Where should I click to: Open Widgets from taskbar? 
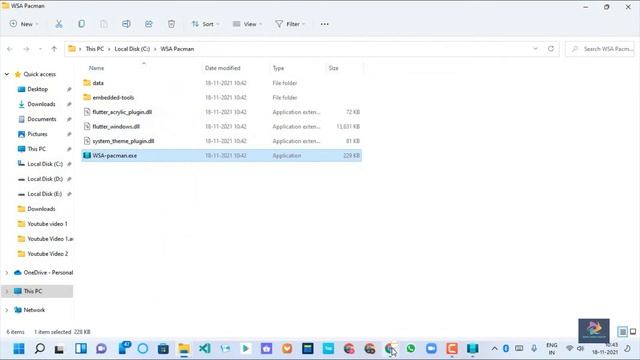click(x=81, y=349)
